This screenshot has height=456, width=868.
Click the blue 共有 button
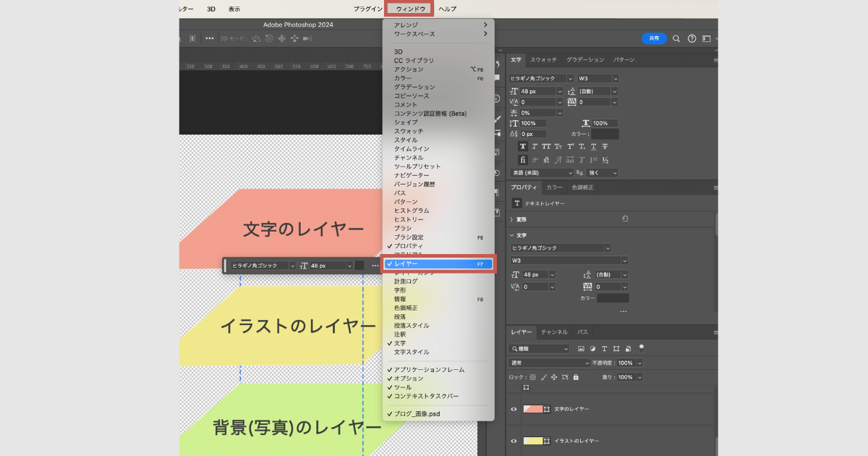pyautogui.click(x=654, y=38)
